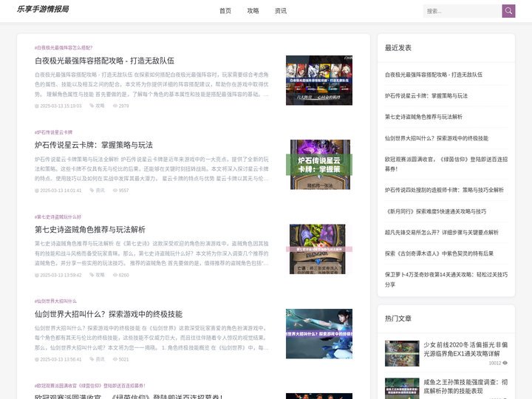The width and height of the screenshot is (532, 399).
Task: Click the 第七史诗盗贼 article excerpt text
Action: tap(151, 253)
